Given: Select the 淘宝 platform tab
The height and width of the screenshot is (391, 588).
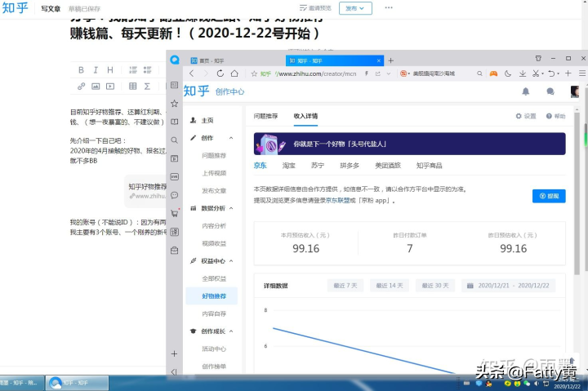Looking at the screenshot, I should click(x=289, y=166).
